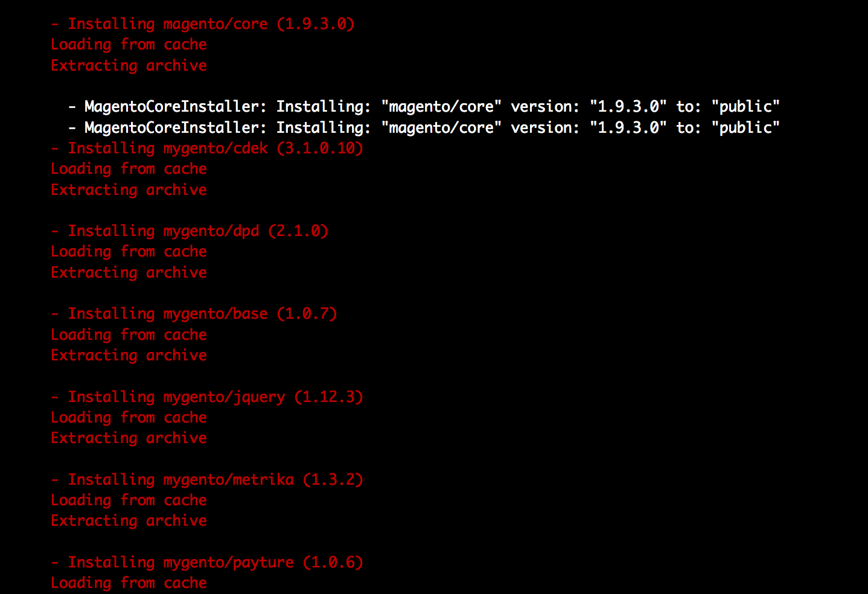Click the "Installing mygento/jquery (1.12.3)" line
The height and width of the screenshot is (594, 868).
(206, 397)
